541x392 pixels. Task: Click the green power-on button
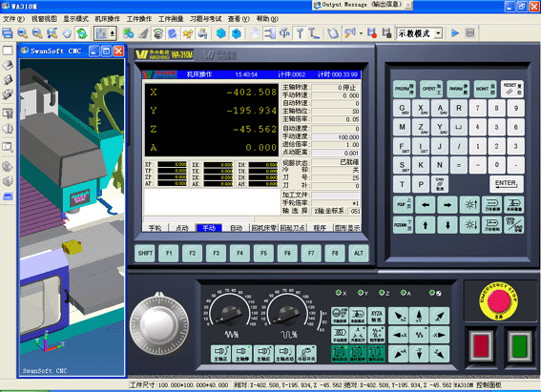(520, 345)
